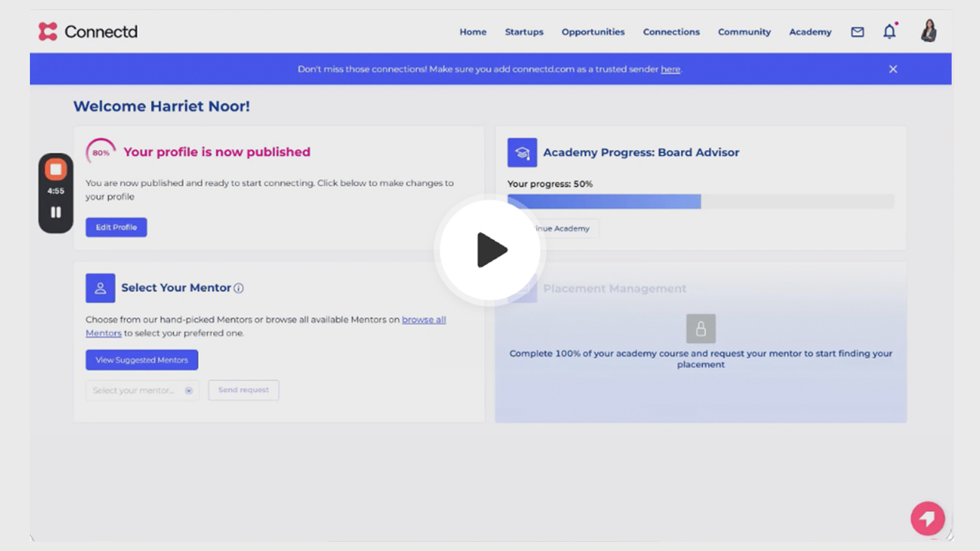Click the 'Welcome Harriet Noor!' heading
This screenshot has width=980, height=551.
pyautogui.click(x=162, y=106)
